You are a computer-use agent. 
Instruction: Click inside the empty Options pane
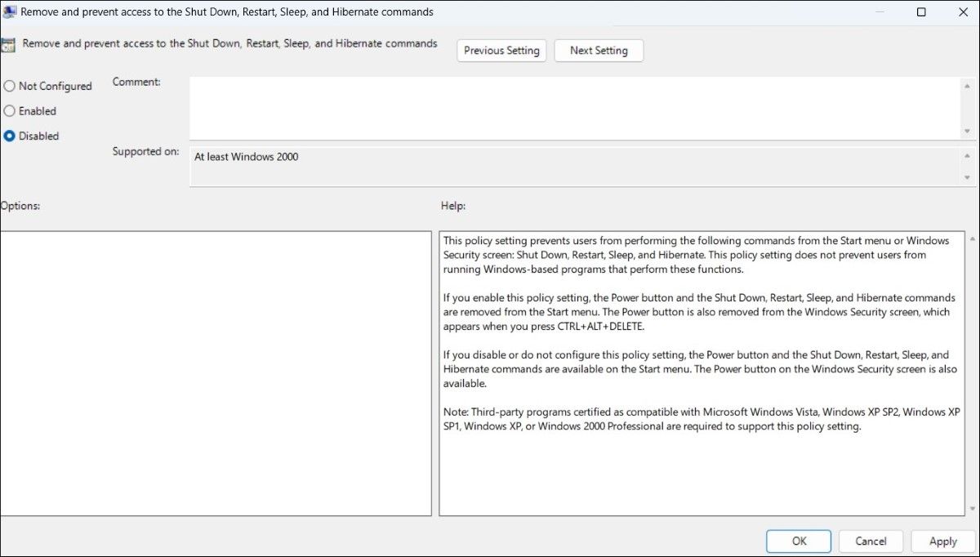tap(216, 373)
